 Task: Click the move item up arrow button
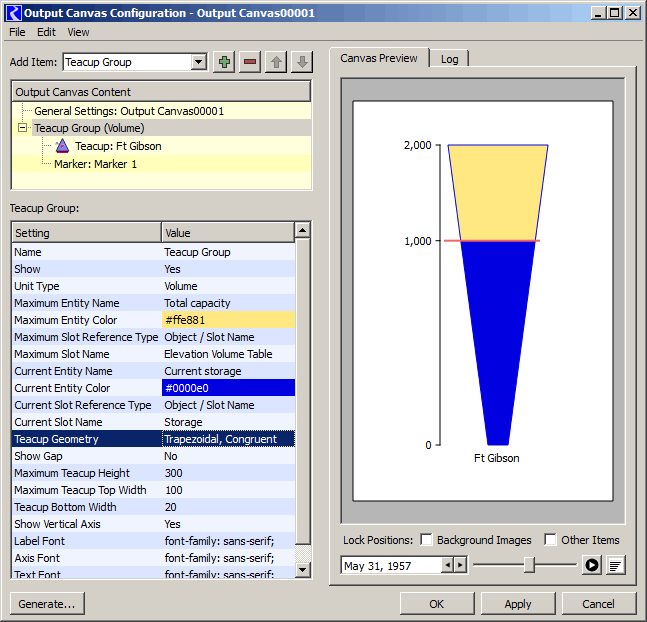pyautogui.click(x=276, y=62)
